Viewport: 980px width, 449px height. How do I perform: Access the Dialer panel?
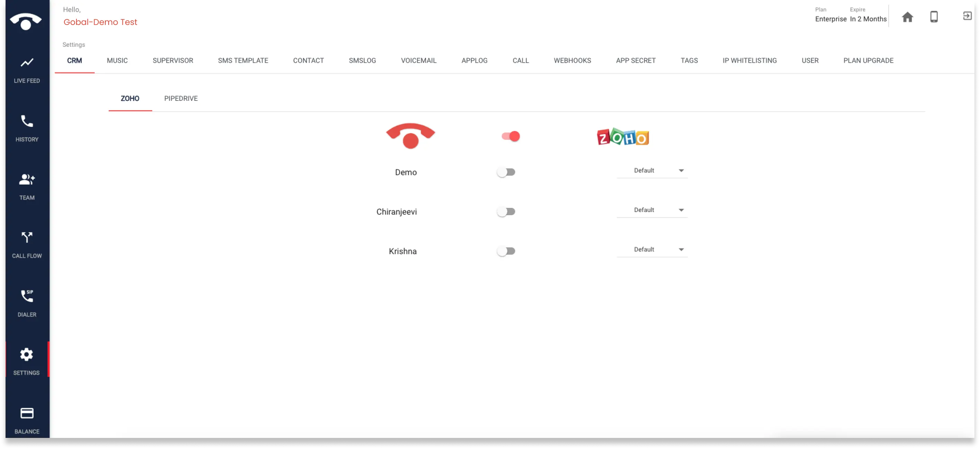26,303
